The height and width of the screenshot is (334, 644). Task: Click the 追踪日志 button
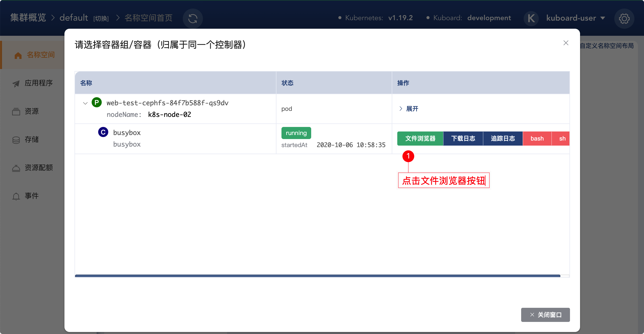coord(503,139)
